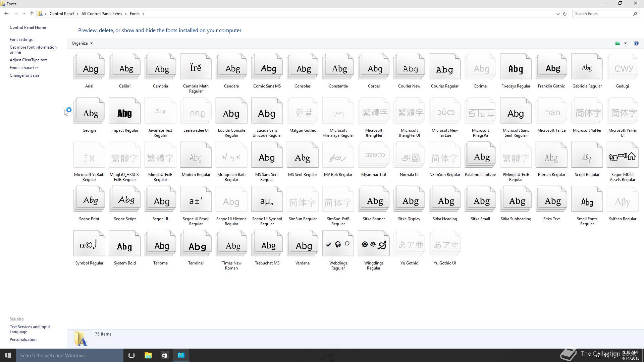Expand the view options dropdown arrow

tap(625, 43)
